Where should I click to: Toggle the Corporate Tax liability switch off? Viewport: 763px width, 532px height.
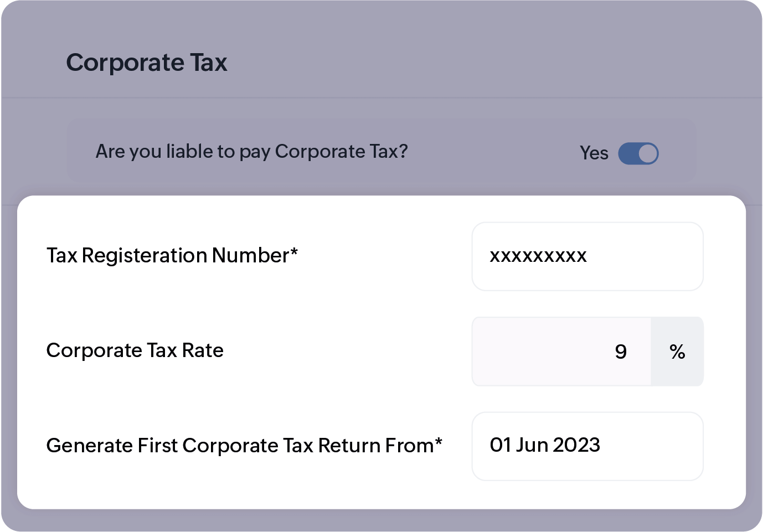637,153
